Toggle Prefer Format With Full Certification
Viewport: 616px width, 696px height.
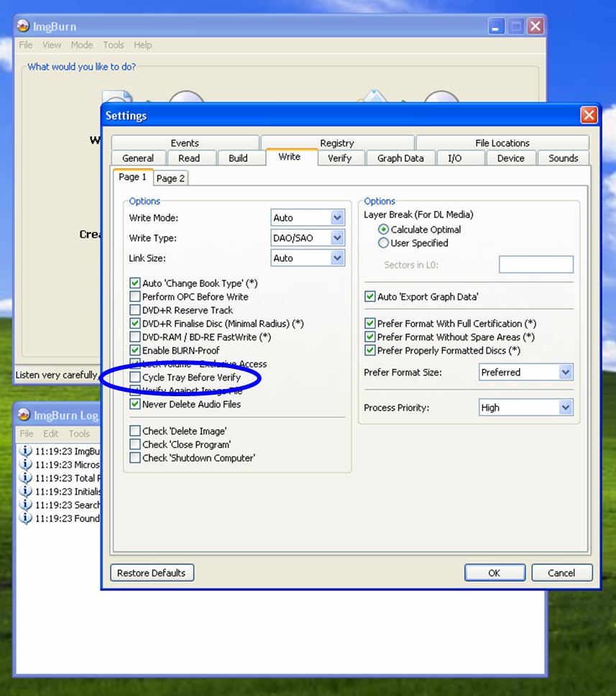[x=369, y=324]
